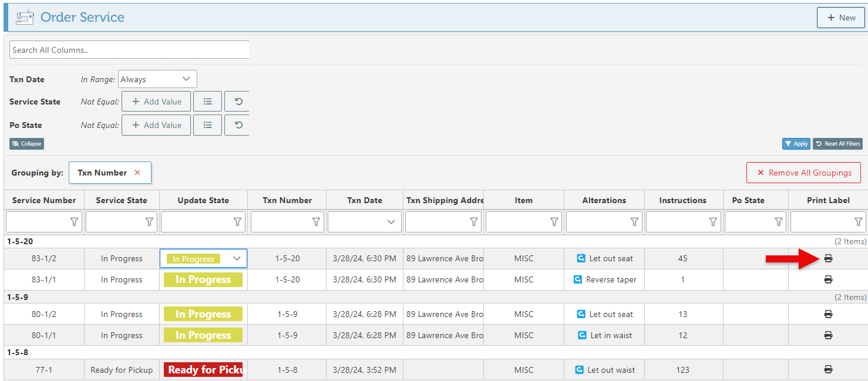Add Value to Service State filter
The image size is (868, 381).
156,102
